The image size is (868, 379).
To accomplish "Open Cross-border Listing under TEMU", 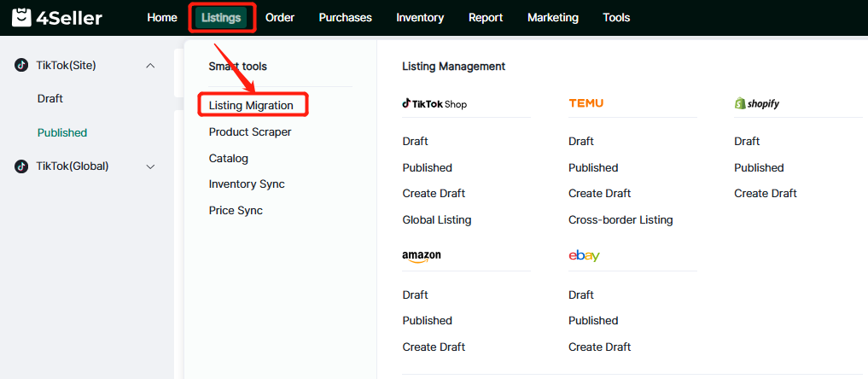I will pos(620,219).
